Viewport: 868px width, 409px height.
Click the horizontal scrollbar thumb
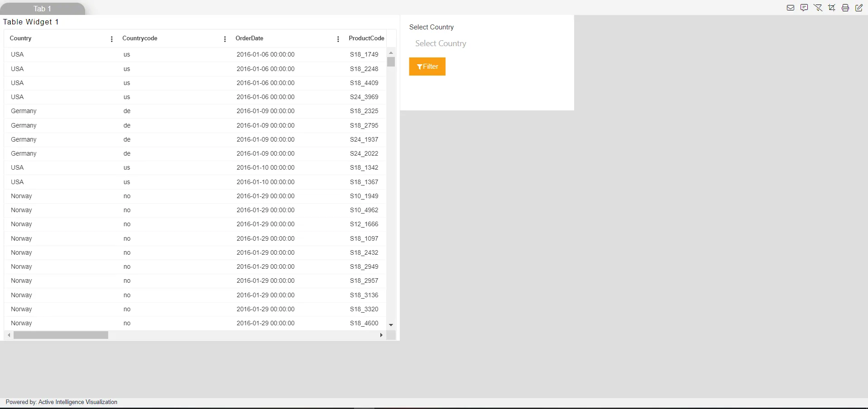61,335
